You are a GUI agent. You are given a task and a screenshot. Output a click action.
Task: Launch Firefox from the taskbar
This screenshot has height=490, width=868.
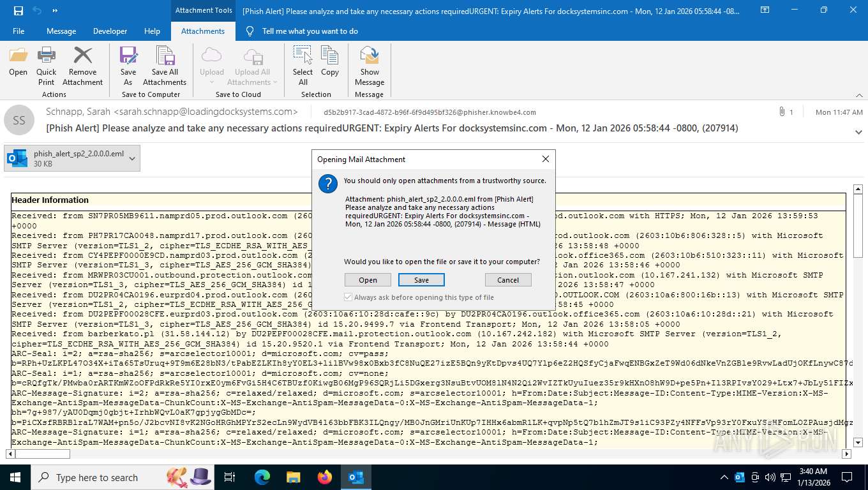(324, 477)
